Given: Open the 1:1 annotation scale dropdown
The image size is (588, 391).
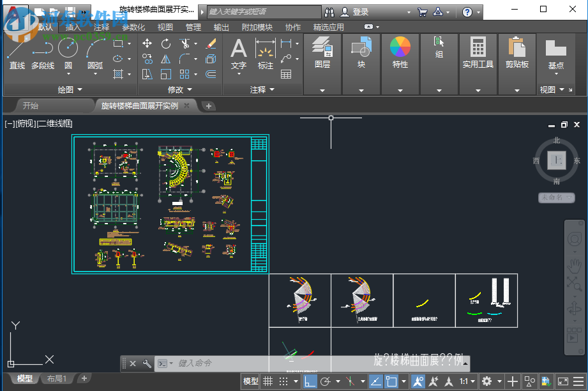Looking at the screenshot, I should [467, 381].
